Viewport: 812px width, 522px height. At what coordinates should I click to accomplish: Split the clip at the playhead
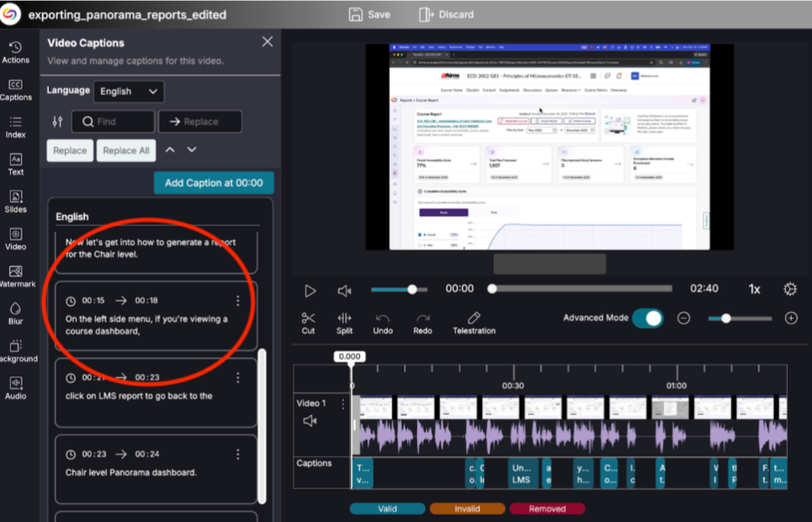tap(344, 323)
